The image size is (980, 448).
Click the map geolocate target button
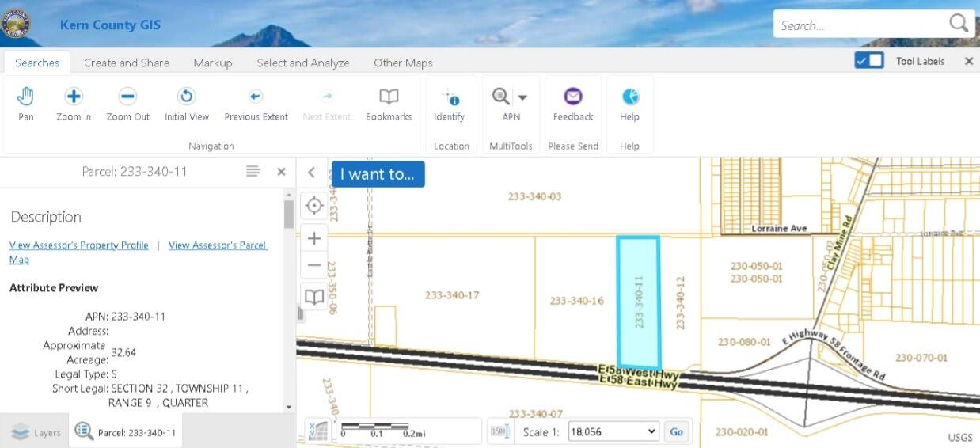tap(314, 206)
